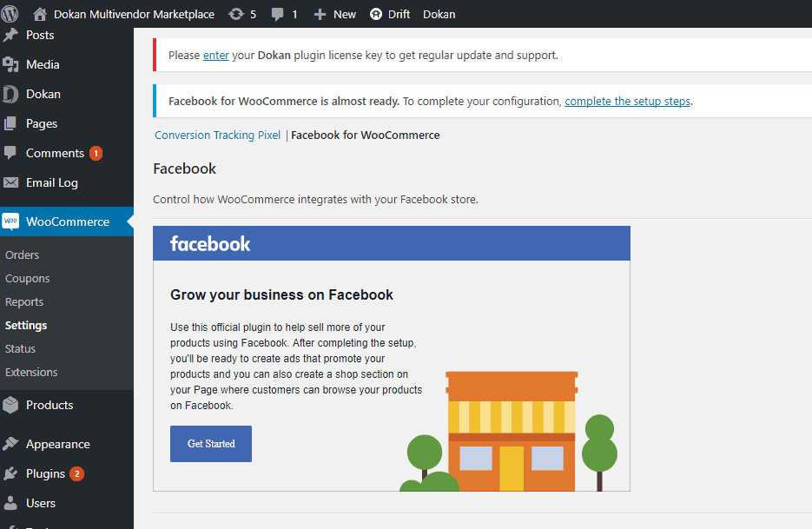Click the Plugins plug icon

click(10, 473)
